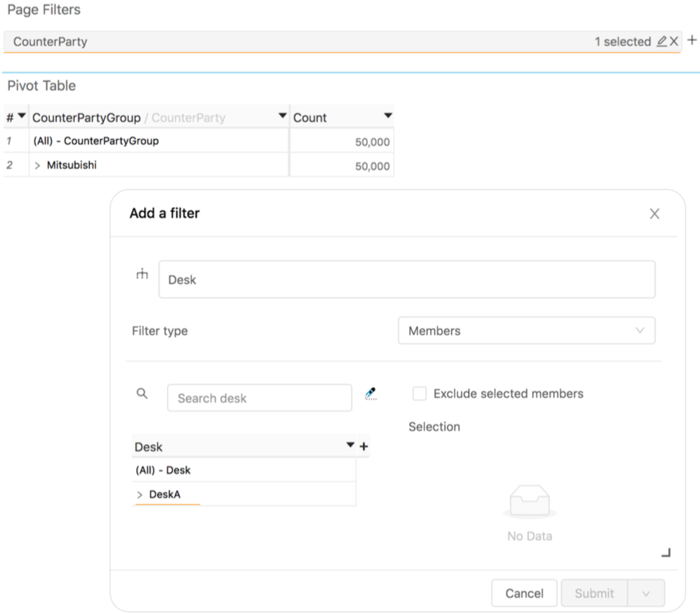The image size is (700, 614).
Task: Click the eyedropper icon next to search box
Action: point(371,393)
